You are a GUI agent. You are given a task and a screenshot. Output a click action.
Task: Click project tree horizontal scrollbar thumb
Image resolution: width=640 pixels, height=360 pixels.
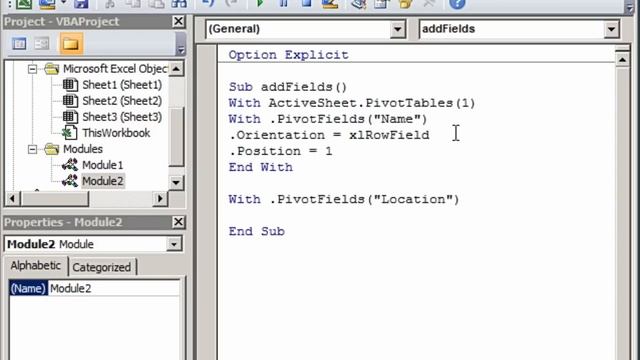click(55, 199)
